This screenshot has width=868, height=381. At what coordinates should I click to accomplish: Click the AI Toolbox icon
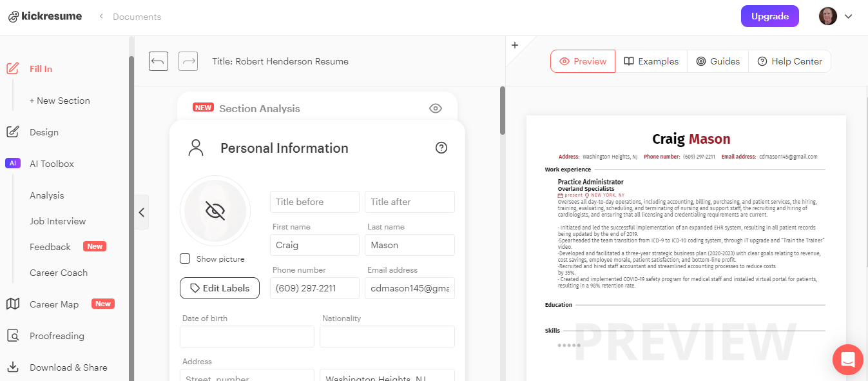[13, 163]
